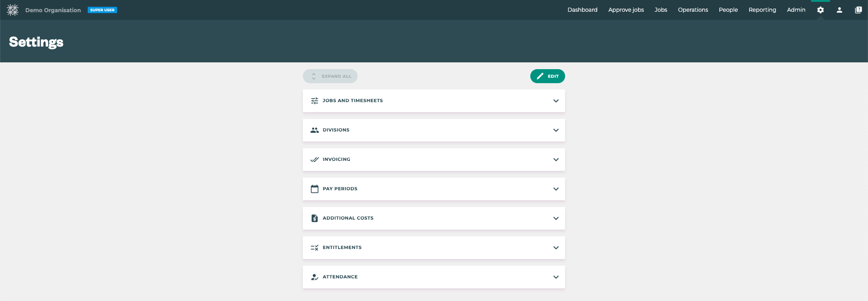The height and width of the screenshot is (301, 868).
Task: Click the help question mark icon
Action: [x=858, y=10]
